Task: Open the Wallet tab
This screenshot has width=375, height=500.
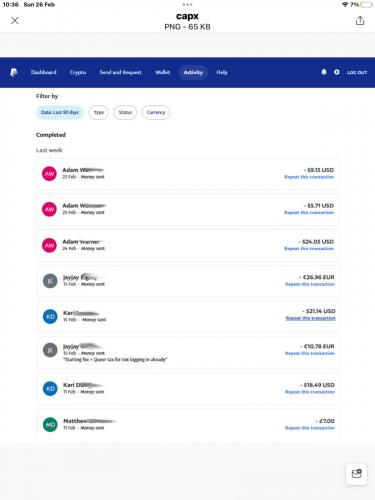Action: (162, 72)
